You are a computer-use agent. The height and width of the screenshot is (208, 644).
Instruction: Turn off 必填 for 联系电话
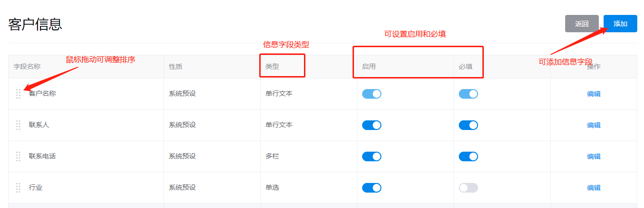(x=468, y=156)
